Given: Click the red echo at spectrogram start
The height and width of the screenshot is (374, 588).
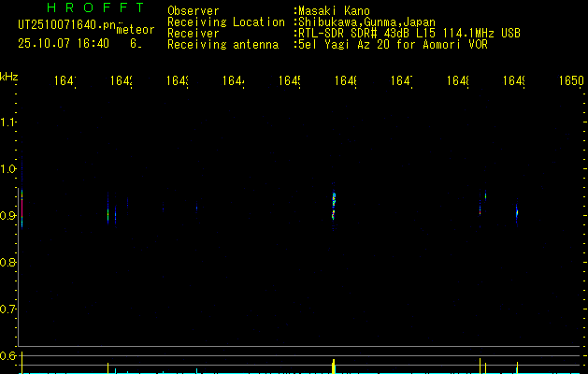Looking at the screenshot, I should tap(22, 209).
